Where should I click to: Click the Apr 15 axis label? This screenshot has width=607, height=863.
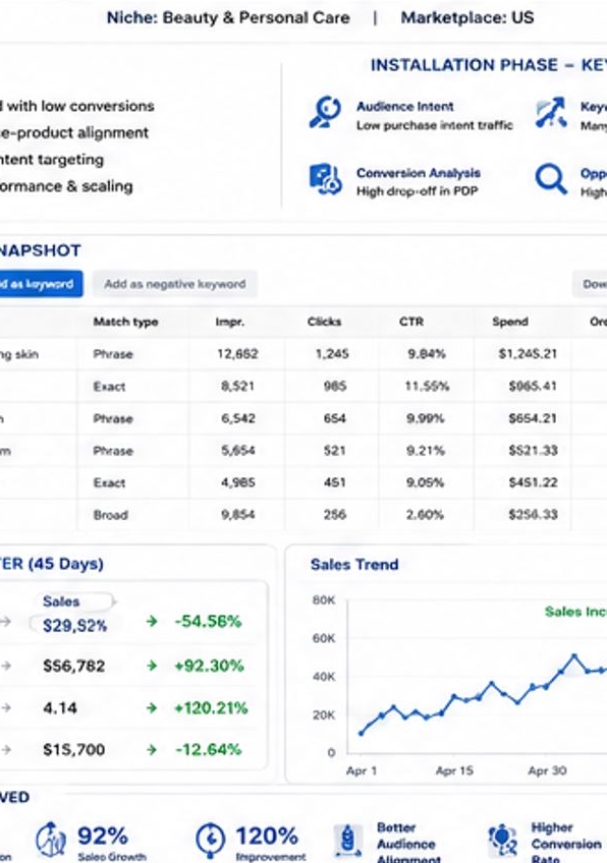[x=454, y=771]
